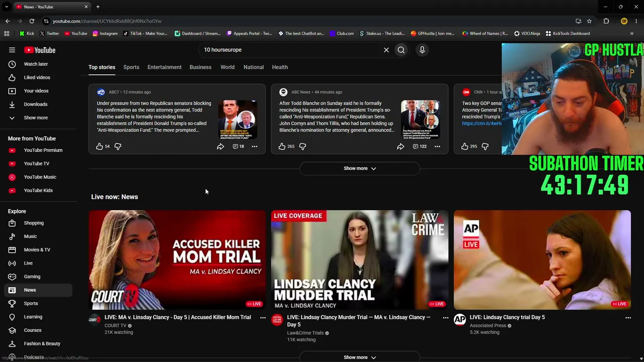Viewport: 644px width, 362px height.
Task: Open Movies & TV
Action: click(x=38, y=250)
